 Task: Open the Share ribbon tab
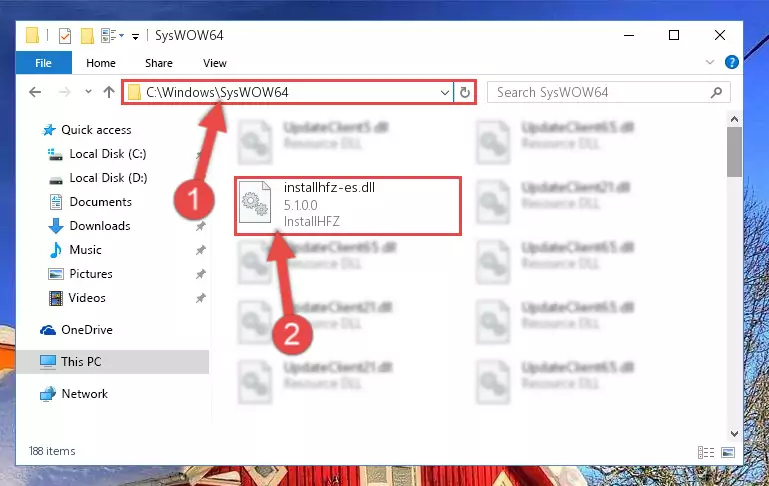(x=159, y=63)
